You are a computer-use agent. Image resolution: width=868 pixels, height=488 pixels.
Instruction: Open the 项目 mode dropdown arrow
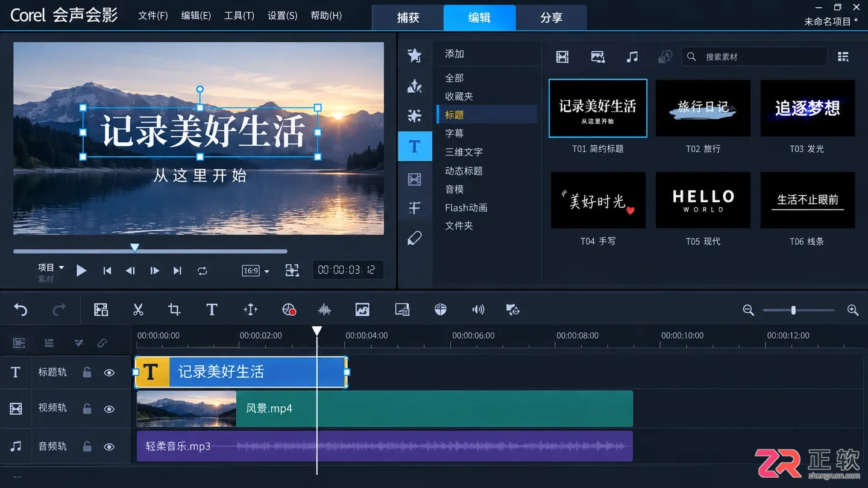tap(61, 267)
